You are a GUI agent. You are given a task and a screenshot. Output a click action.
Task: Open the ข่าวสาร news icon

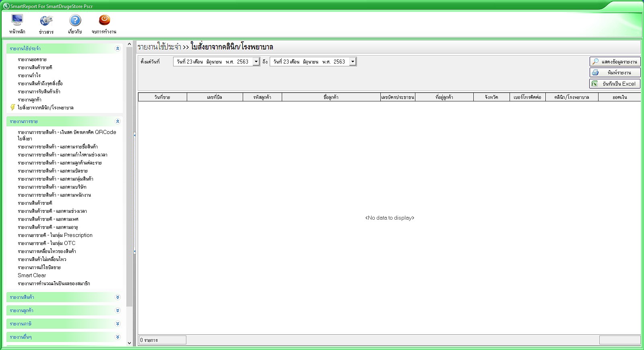tap(46, 20)
